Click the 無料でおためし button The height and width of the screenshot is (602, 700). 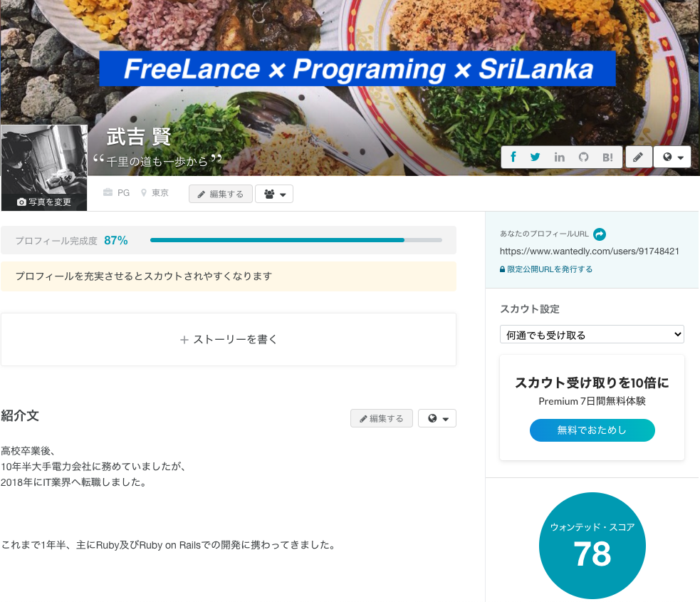click(592, 430)
